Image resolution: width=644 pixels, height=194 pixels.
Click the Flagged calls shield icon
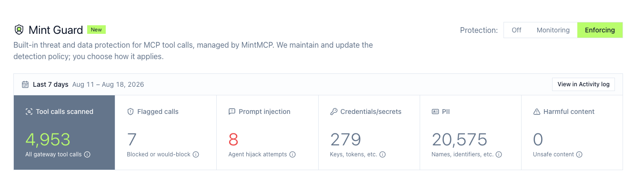coord(131,112)
